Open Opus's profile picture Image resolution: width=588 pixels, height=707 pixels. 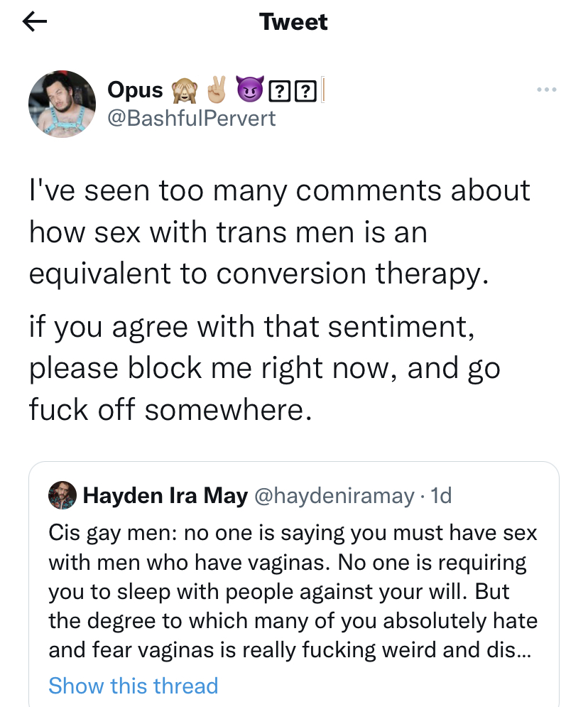(x=62, y=104)
